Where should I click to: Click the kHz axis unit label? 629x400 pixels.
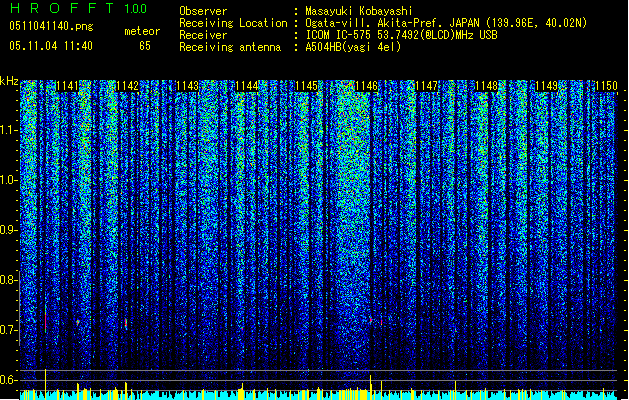(9, 81)
